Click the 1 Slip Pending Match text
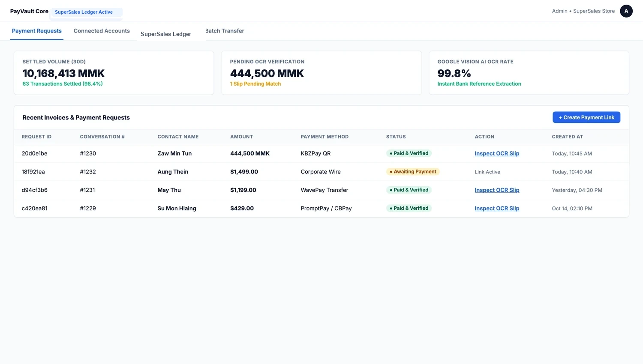The width and height of the screenshot is (643, 364). [255, 84]
